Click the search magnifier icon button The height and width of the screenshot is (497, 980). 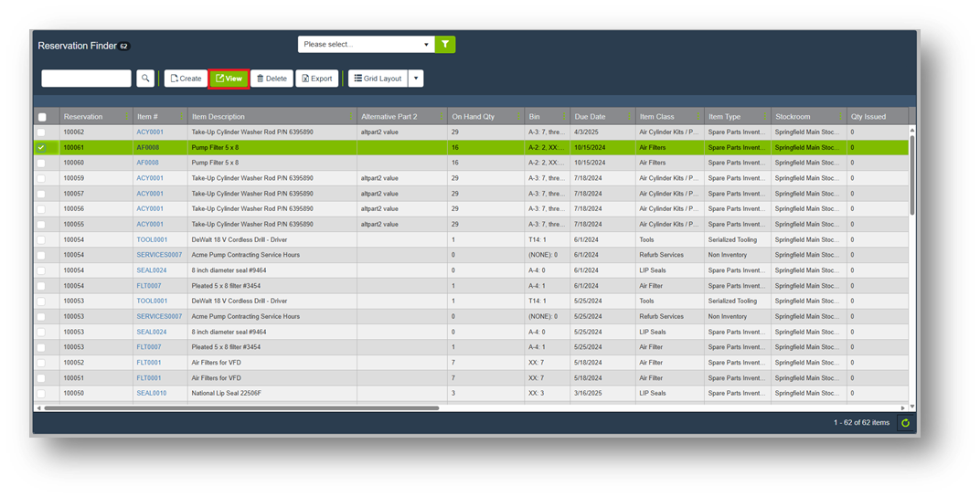click(x=145, y=79)
